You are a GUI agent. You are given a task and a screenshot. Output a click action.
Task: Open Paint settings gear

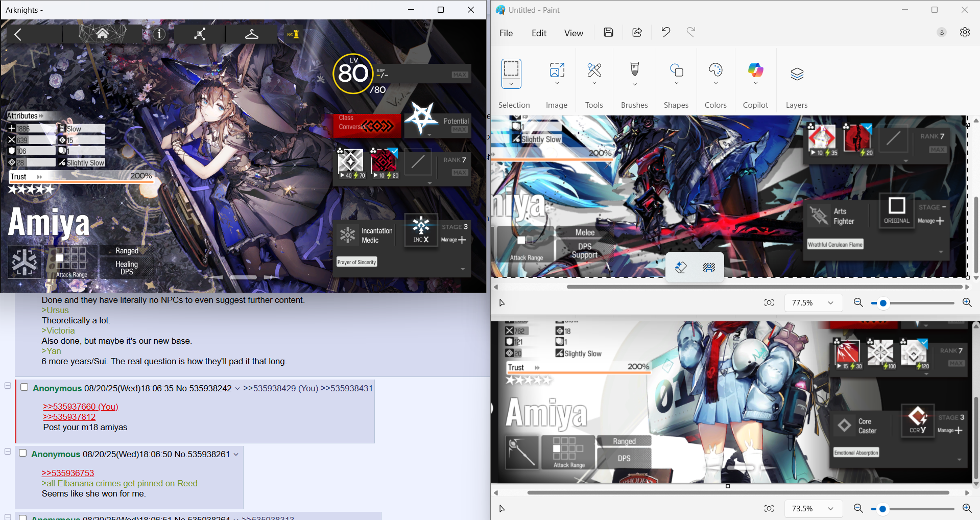click(965, 32)
